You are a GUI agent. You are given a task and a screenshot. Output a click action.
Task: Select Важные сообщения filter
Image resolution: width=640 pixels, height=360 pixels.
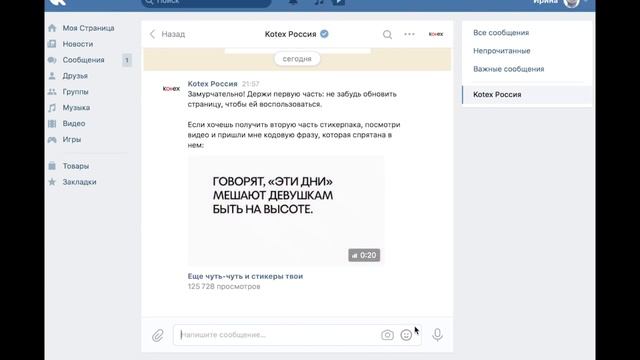tap(509, 69)
